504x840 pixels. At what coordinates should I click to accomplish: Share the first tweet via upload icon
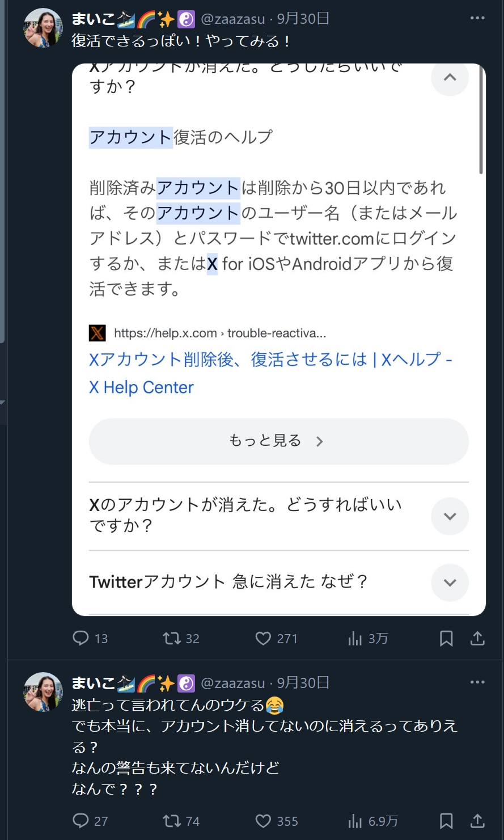click(x=478, y=639)
